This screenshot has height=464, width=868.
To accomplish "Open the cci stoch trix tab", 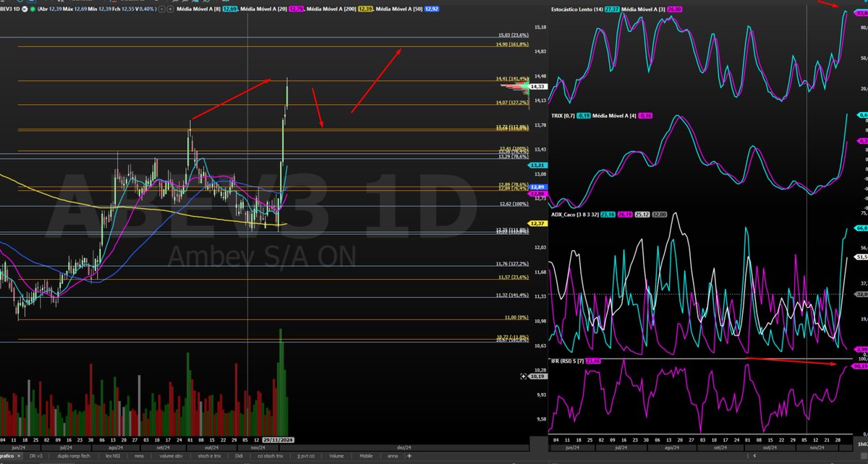I will 270,456.
